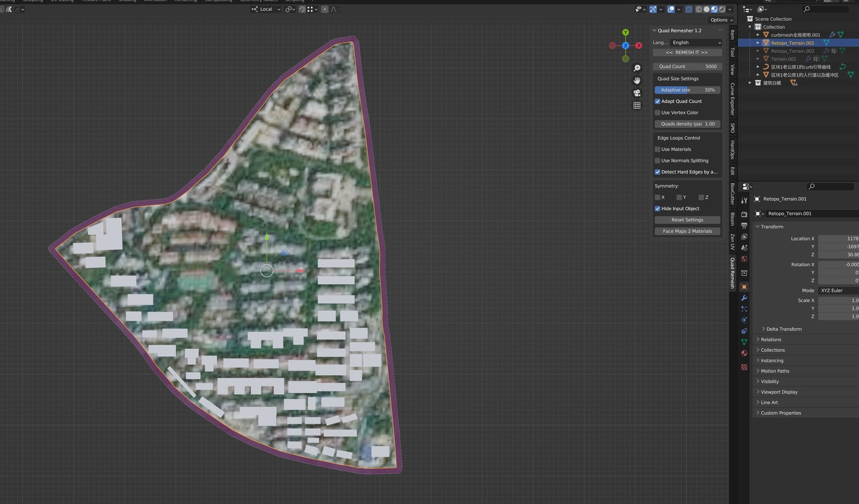Click the viewport zoom magnifier icon
This screenshot has height=504, width=859.
(x=636, y=69)
